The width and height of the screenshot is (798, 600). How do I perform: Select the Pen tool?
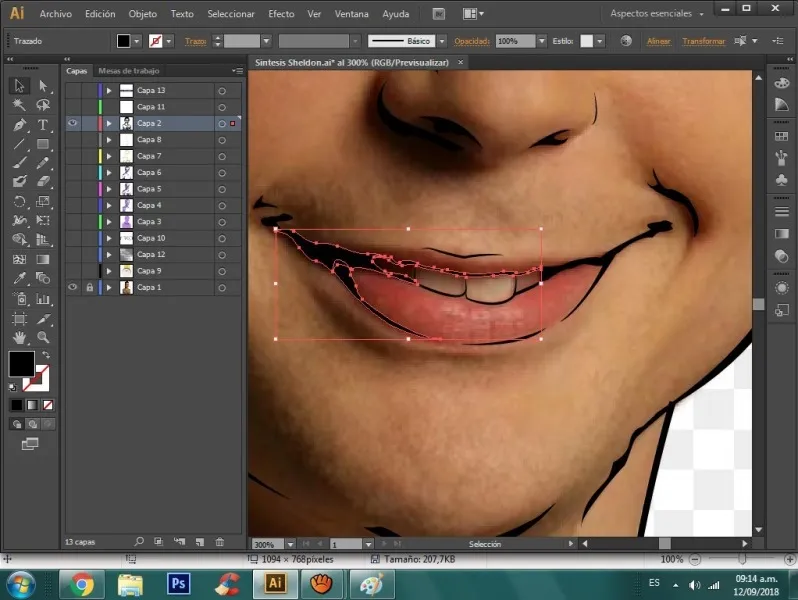(19, 125)
